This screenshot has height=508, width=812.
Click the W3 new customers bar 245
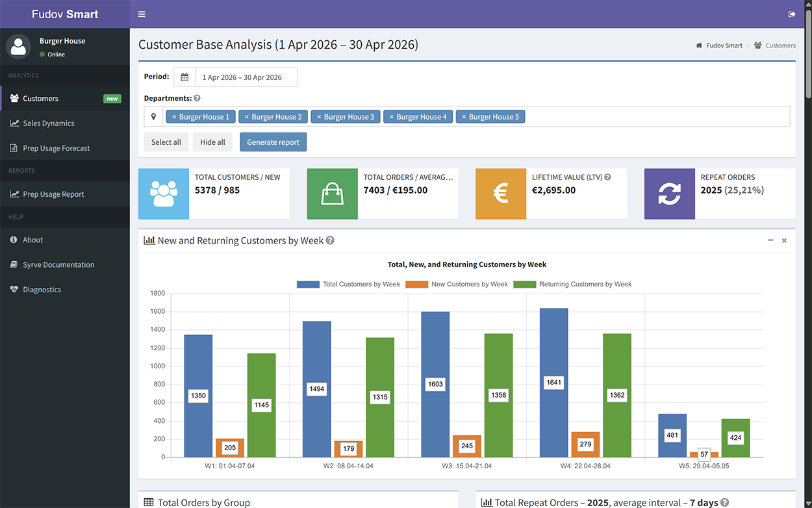467,446
